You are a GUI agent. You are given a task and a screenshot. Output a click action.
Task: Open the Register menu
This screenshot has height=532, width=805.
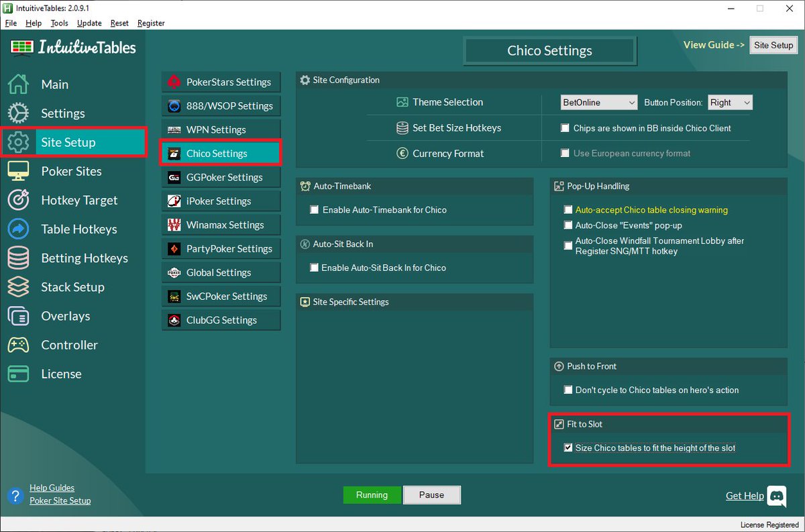pos(151,23)
